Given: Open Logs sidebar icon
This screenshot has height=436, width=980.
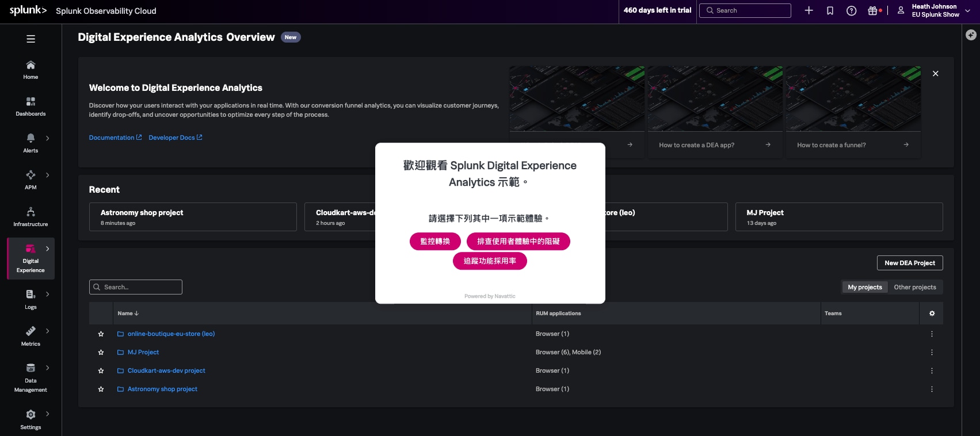Looking at the screenshot, I should (x=30, y=295).
